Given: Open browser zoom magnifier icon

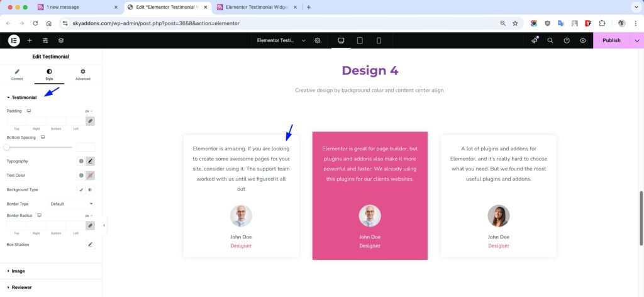Looking at the screenshot, I should [502, 23].
